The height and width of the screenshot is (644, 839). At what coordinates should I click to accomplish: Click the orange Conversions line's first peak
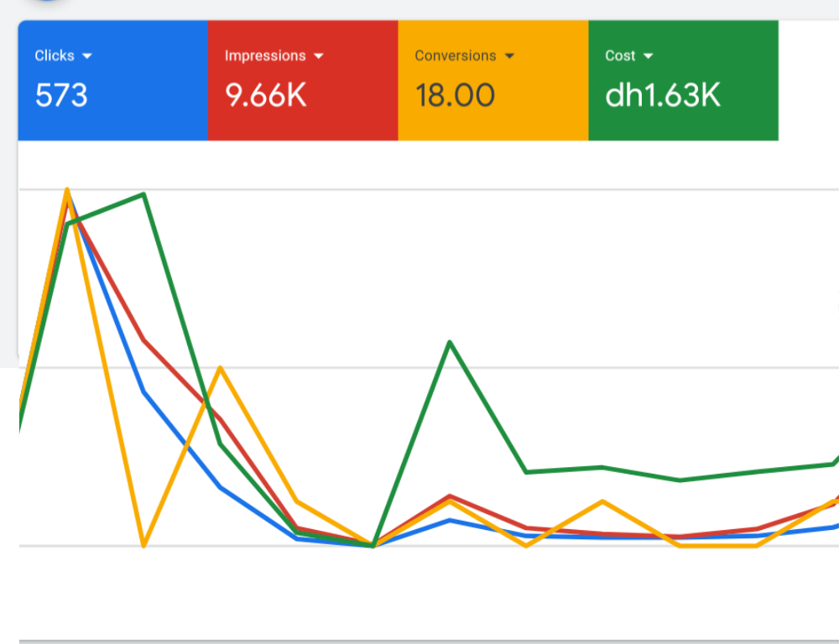point(67,190)
